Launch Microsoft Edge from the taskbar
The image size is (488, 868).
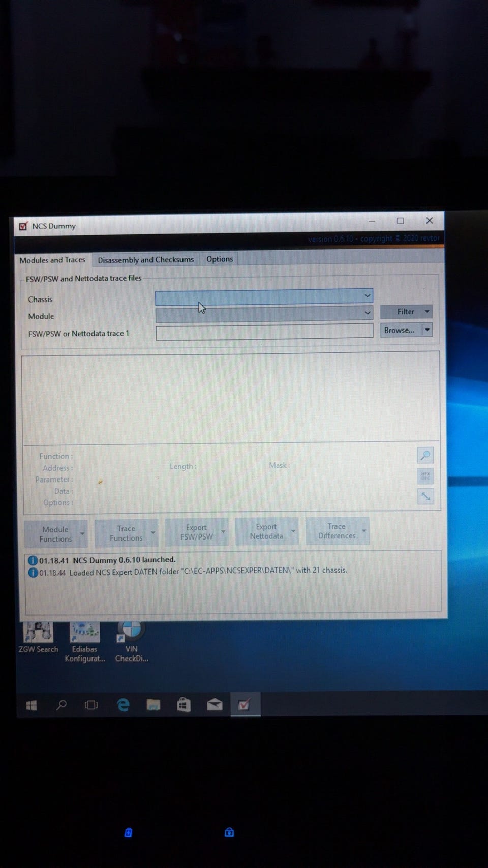click(123, 705)
